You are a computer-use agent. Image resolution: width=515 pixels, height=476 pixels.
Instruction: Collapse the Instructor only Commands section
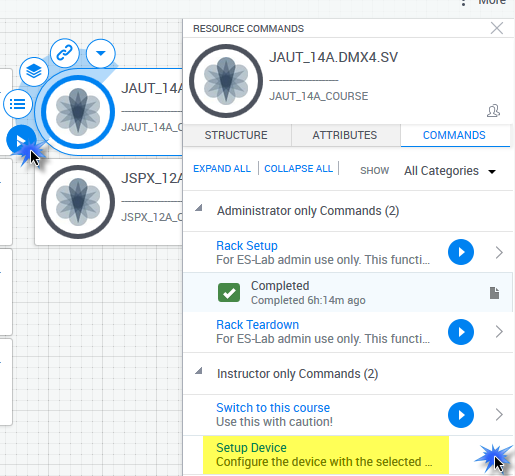pyautogui.click(x=199, y=371)
